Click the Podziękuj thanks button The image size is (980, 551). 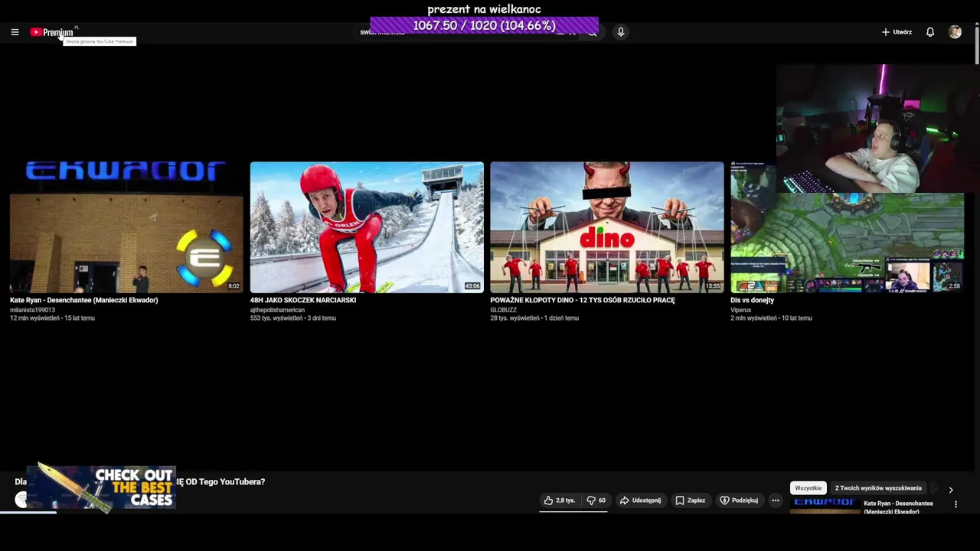click(739, 500)
